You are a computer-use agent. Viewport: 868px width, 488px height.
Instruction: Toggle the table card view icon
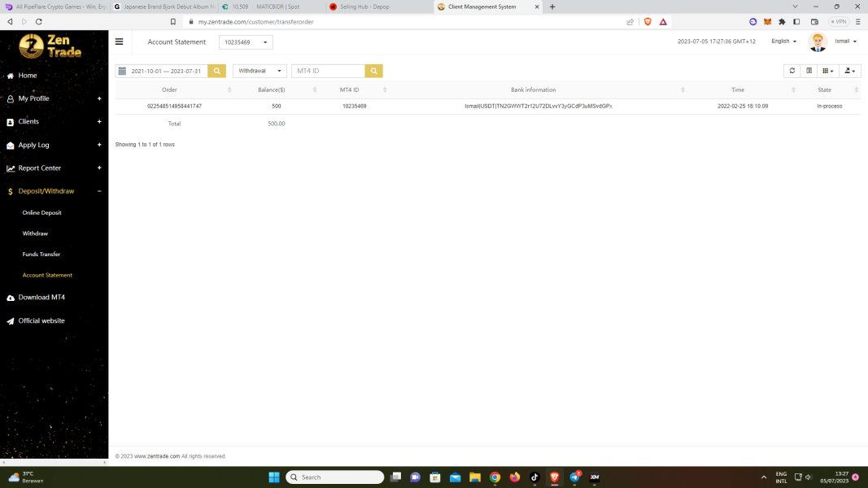[809, 71]
